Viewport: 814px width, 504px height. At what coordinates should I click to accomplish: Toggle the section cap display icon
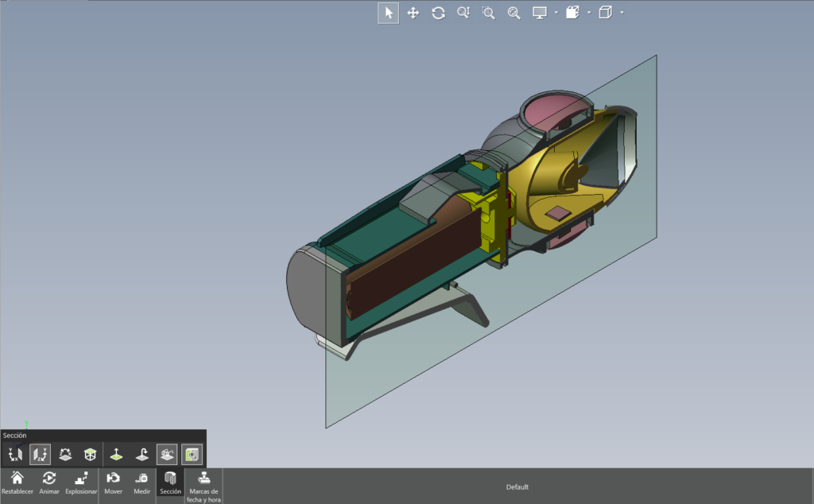coord(192,454)
